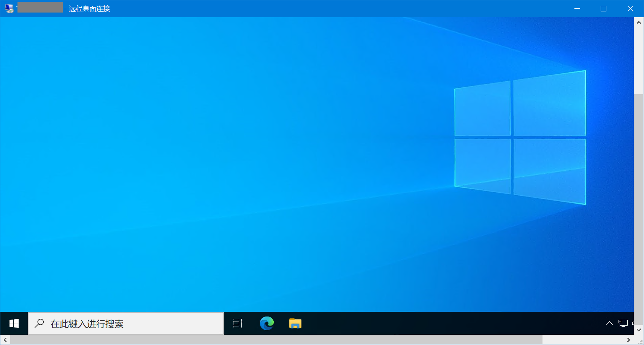Click the left arrow on the horizontal scrollbar
Viewport: 644px width, 345px height.
[5, 340]
